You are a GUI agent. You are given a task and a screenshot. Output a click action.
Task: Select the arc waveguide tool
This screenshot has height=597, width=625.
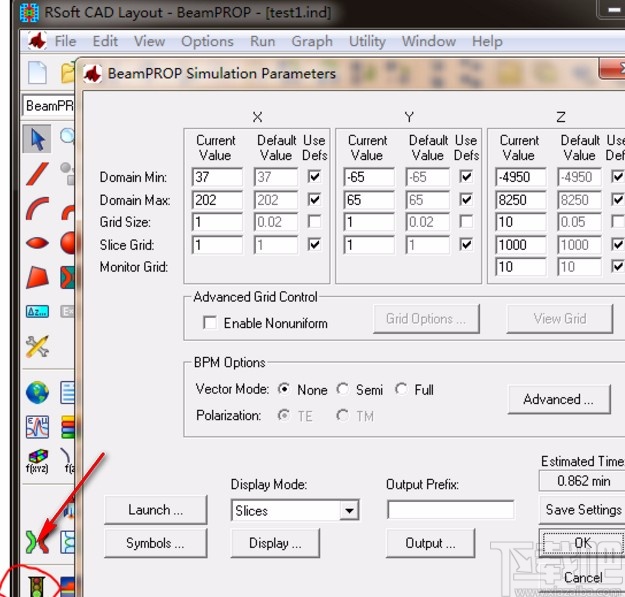point(37,208)
